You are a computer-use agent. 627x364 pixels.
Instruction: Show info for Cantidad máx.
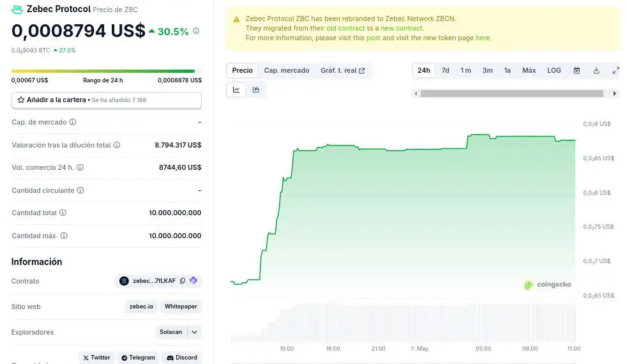pos(64,236)
